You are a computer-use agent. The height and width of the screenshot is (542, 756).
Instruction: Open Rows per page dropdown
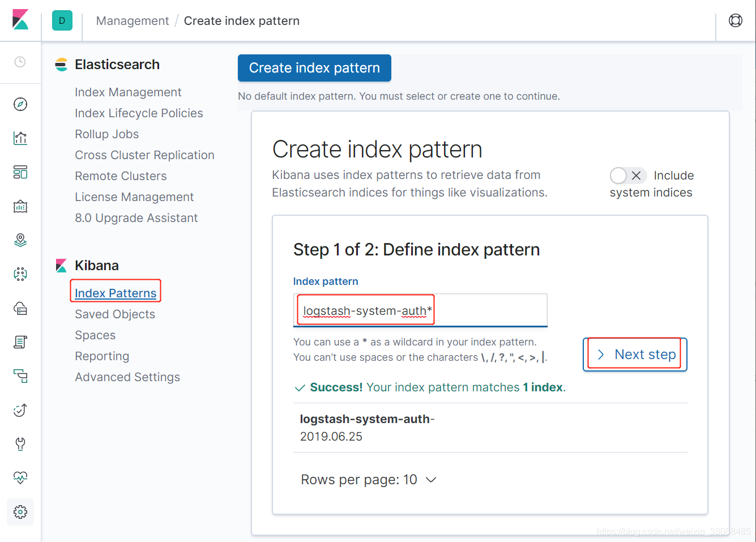pos(369,480)
